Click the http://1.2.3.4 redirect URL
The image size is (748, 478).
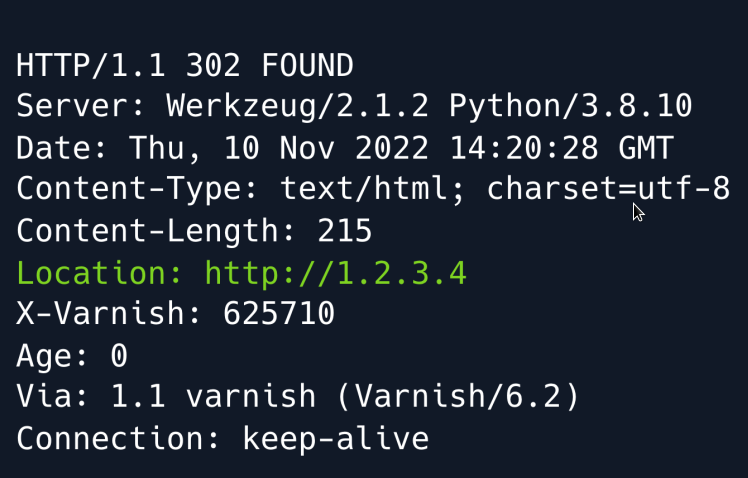tap(335, 273)
